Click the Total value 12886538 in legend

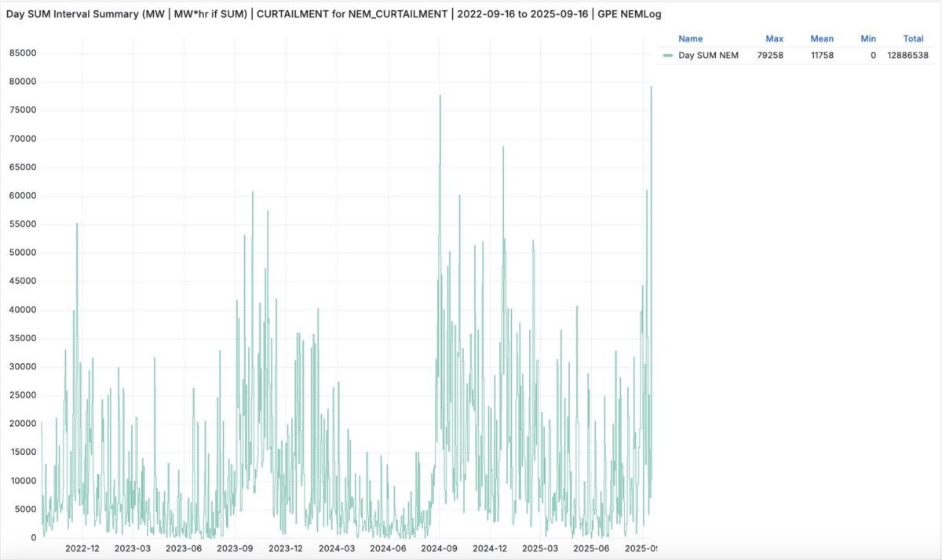pyautogui.click(x=907, y=55)
